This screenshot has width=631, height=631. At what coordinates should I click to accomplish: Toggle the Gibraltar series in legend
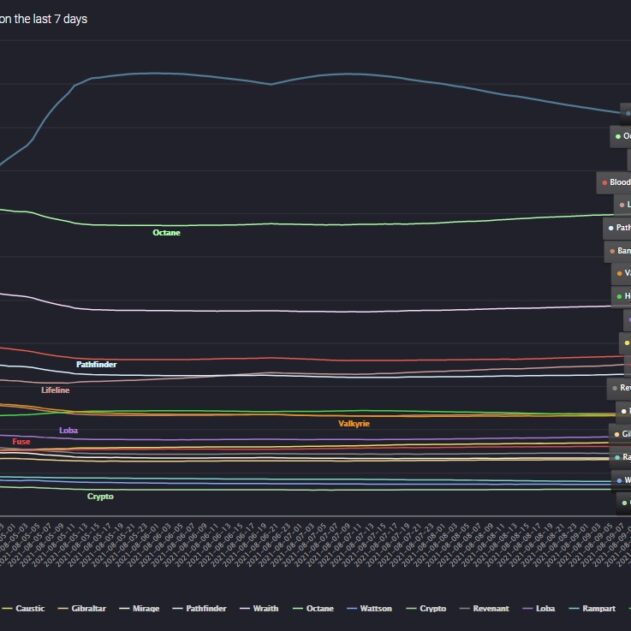point(82,608)
